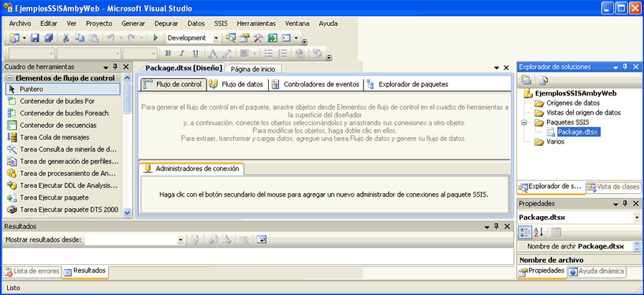Image resolution: width=644 pixels, height=295 pixels.
Task: Toggle categorized view in Propiedades panel
Action: pyautogui.click(x=525, y=233)
